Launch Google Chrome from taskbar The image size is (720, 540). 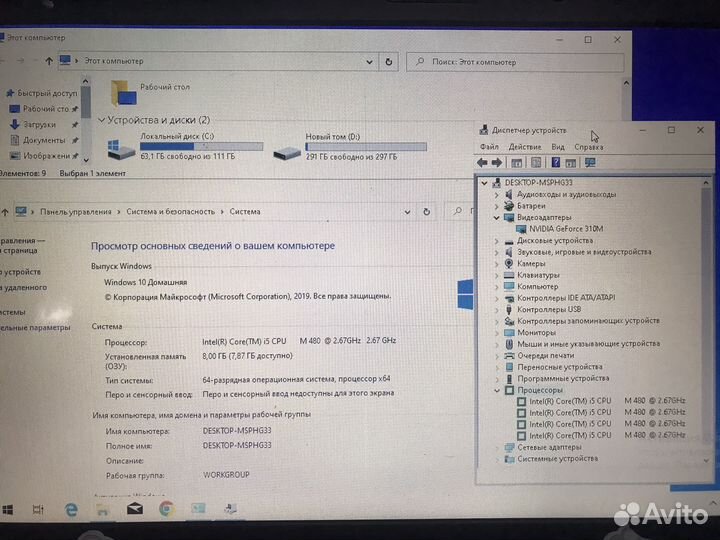(x=167, y=509)
